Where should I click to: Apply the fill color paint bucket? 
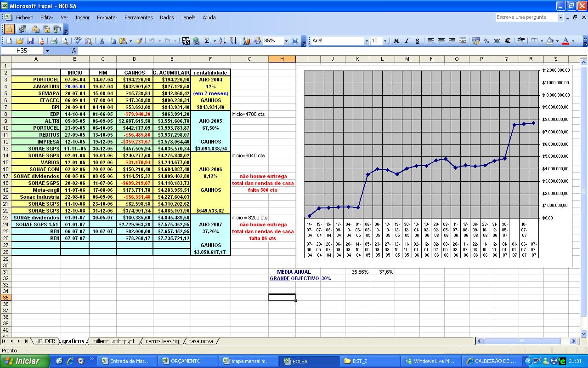[x=550, y=41]
